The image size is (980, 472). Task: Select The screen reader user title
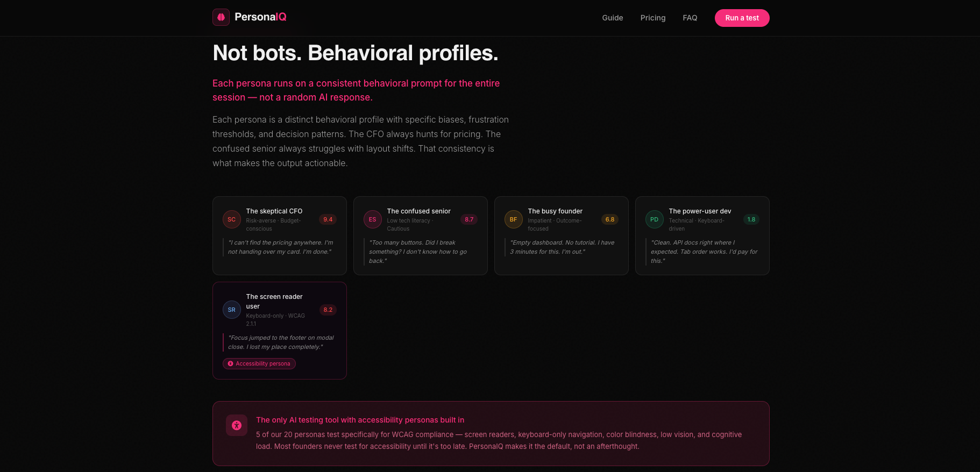(274, 302)
